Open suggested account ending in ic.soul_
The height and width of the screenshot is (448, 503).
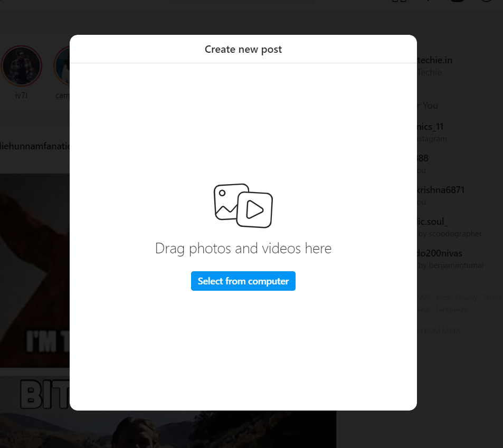click(433, 222)
